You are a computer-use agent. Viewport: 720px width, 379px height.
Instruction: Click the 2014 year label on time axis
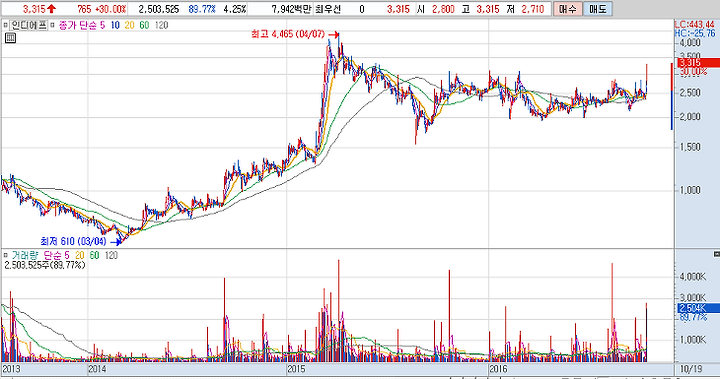point(97,369)
